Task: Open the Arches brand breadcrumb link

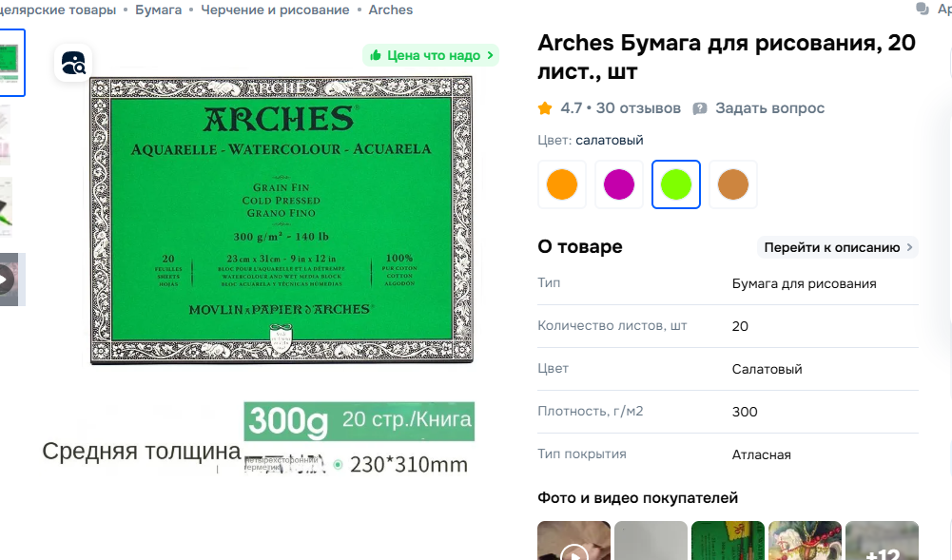Action: pyautogui.click(x=390, y=10)
